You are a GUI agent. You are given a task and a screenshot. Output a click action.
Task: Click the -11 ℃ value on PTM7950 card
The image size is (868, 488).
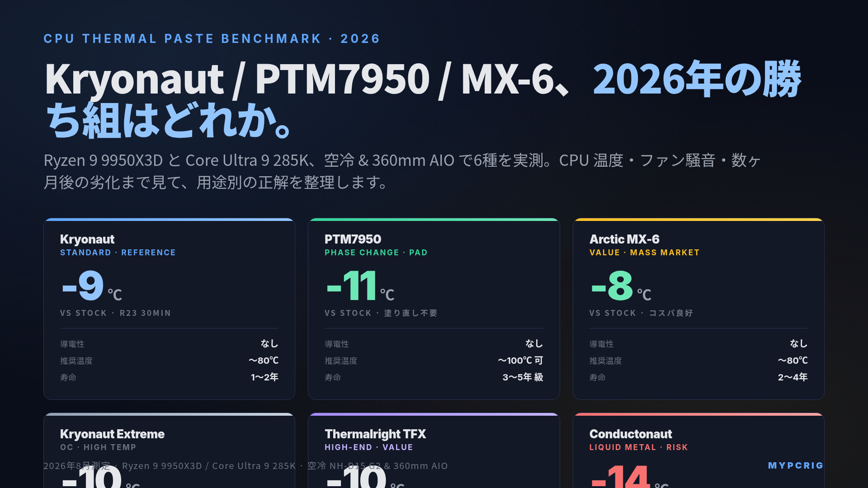(360, 286)
